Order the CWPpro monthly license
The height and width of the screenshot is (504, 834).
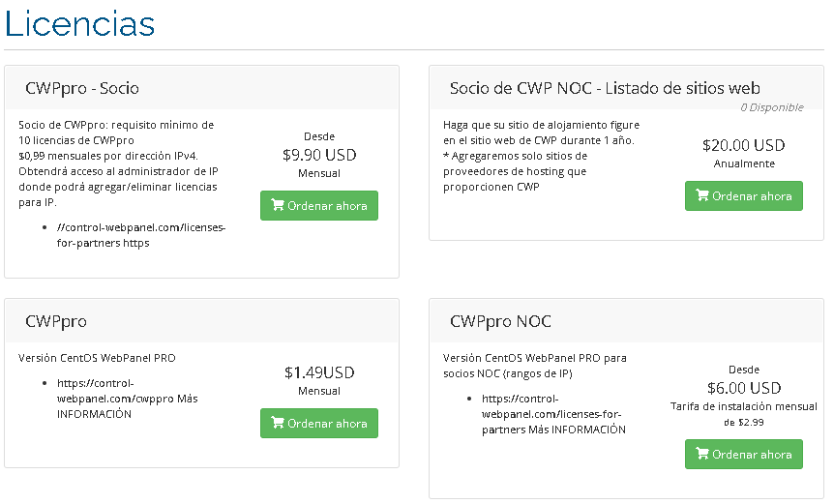(x=319, y=423)
